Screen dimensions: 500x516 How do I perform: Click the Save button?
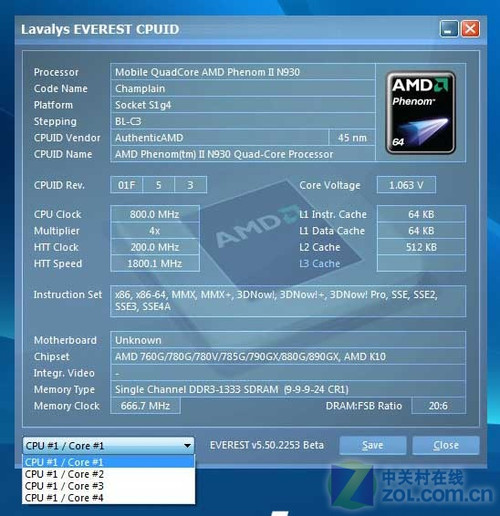373,445
